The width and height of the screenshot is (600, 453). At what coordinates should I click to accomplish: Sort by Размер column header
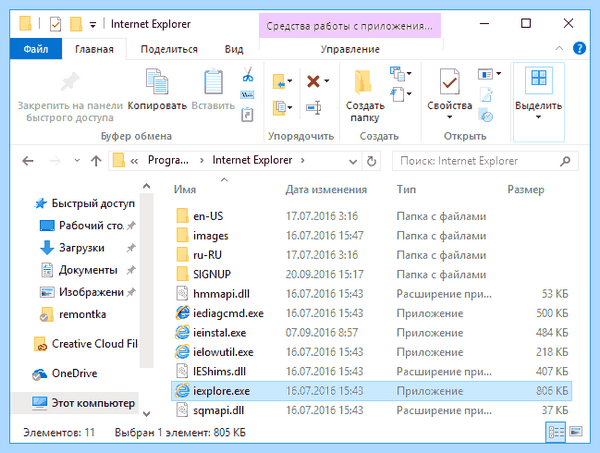[525, 190]
